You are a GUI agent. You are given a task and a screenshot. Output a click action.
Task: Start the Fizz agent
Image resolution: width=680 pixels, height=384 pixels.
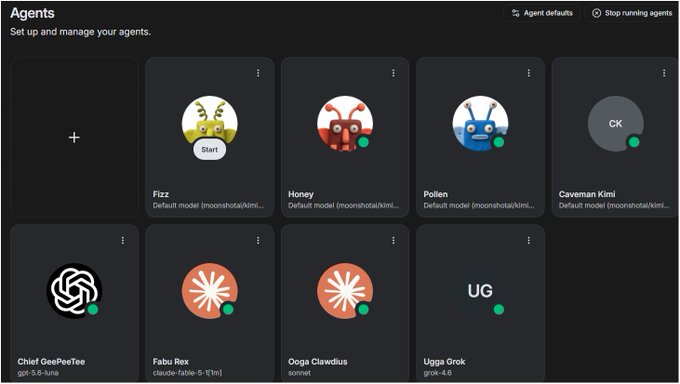(209, 150)
